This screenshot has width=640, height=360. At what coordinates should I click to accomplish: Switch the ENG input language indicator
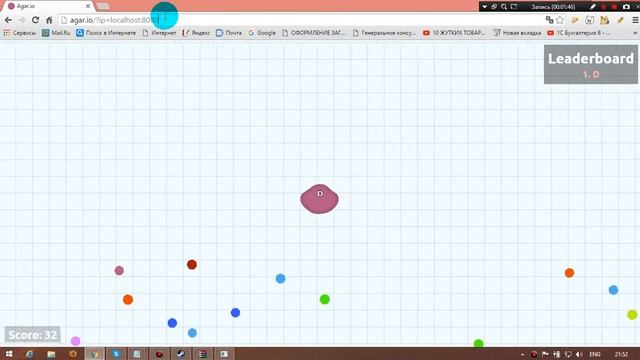click(x=595, y=354)
